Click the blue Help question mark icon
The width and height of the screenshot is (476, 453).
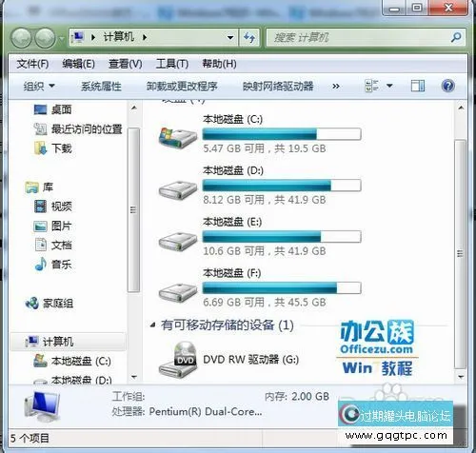click(447, 86)
